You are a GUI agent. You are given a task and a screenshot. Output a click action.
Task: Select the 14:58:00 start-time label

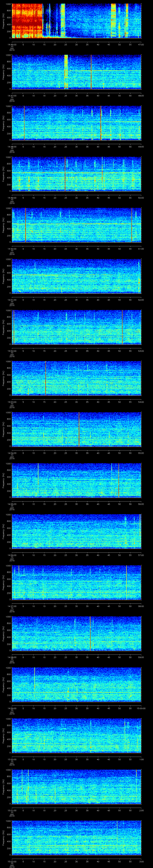tap(12, 657)
